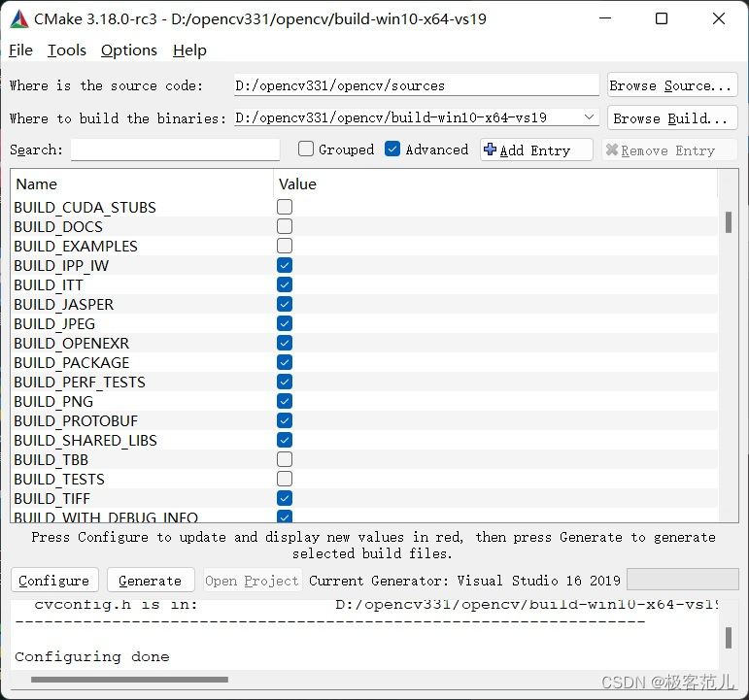This screenshot has width=749, height=700.
Task: Uncheck BUILD_PROTOBUF checkbox
Action: [x=285, y=420]
